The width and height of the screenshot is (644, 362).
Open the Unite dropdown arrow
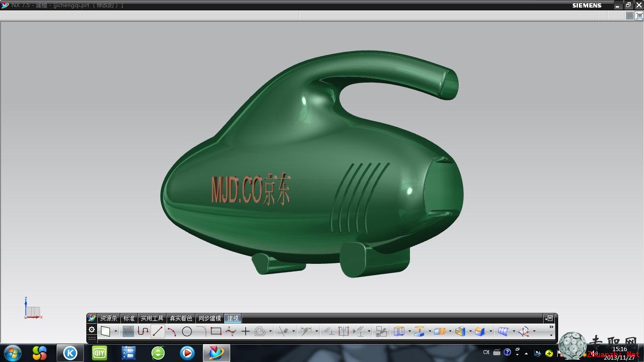click(x=450, y=331)
